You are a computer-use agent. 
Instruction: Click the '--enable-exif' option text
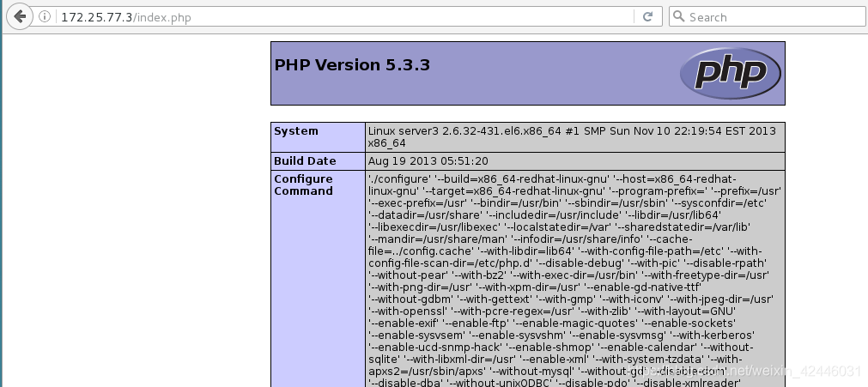coord(404,323)
